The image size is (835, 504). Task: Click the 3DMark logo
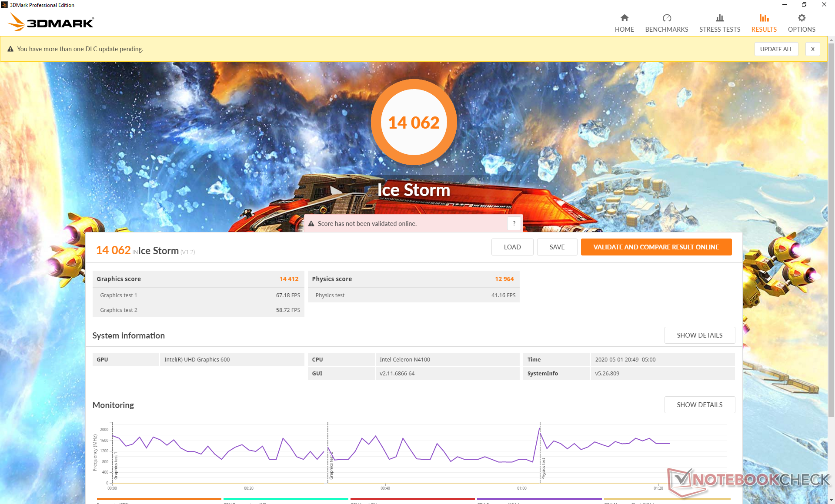coord(51,22)
